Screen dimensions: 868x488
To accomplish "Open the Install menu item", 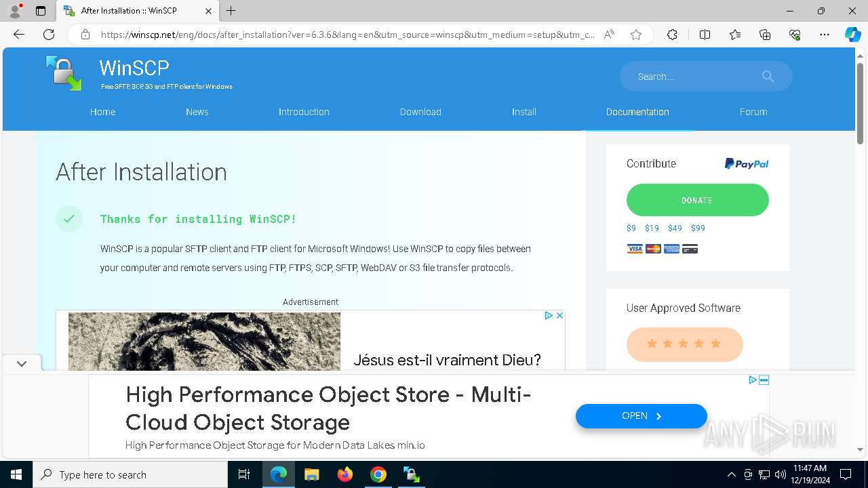I will coord(524,112).
